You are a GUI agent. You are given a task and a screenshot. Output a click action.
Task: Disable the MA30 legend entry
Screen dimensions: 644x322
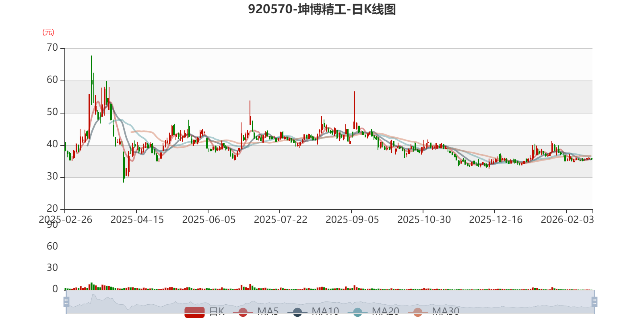coord(433,312)
